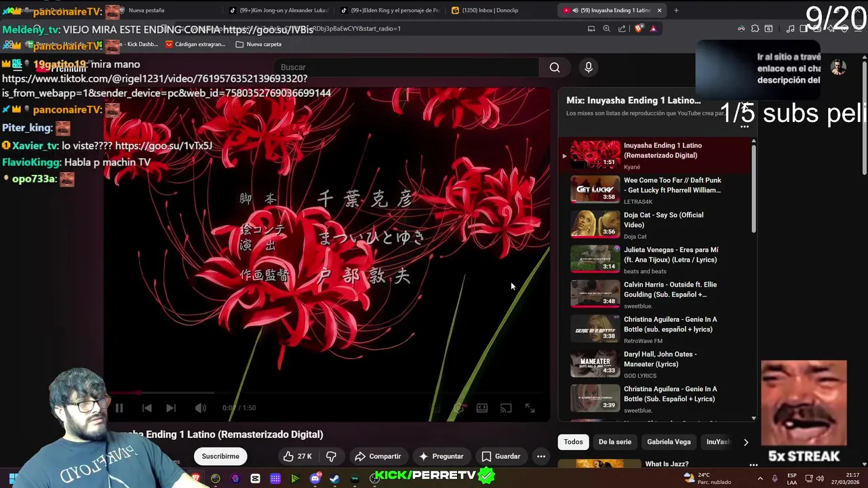Image resolution: width=868 pixels, height=488 pixels.
Task: Like the video with 27 K thumbs-up
Action: [x=297, y=456]
